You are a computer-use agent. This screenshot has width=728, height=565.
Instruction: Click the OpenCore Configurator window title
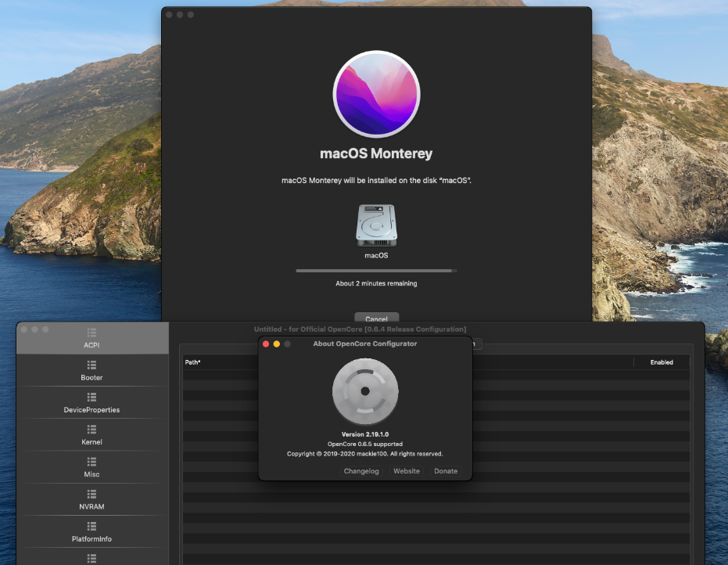coord(360,329)
